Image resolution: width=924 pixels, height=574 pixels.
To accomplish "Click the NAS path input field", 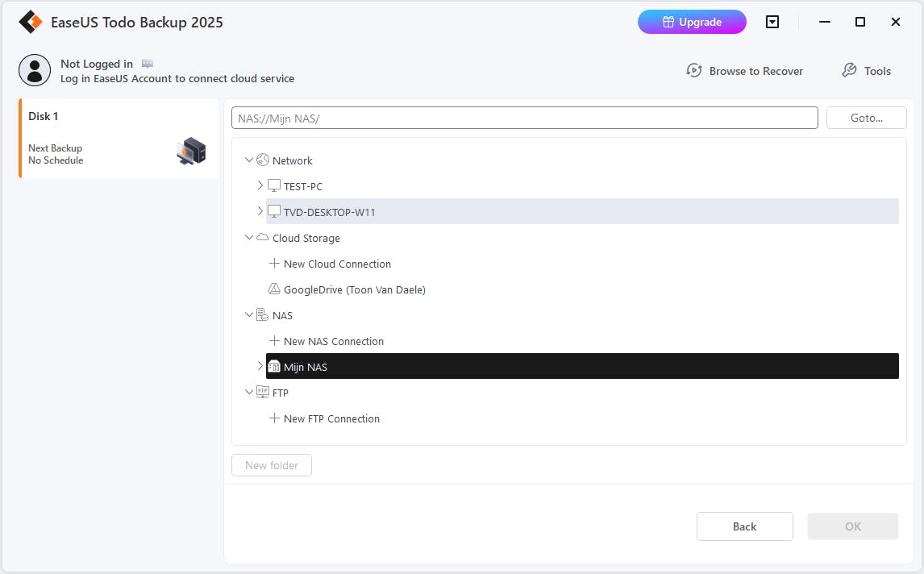I will click(524, 118).
